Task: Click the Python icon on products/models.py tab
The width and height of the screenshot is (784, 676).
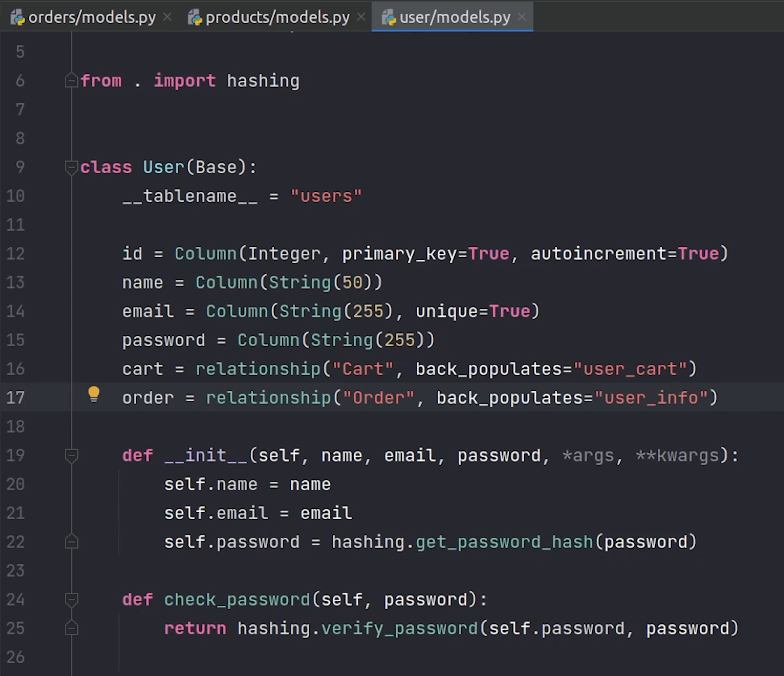Action: click(x=195, y=17)
